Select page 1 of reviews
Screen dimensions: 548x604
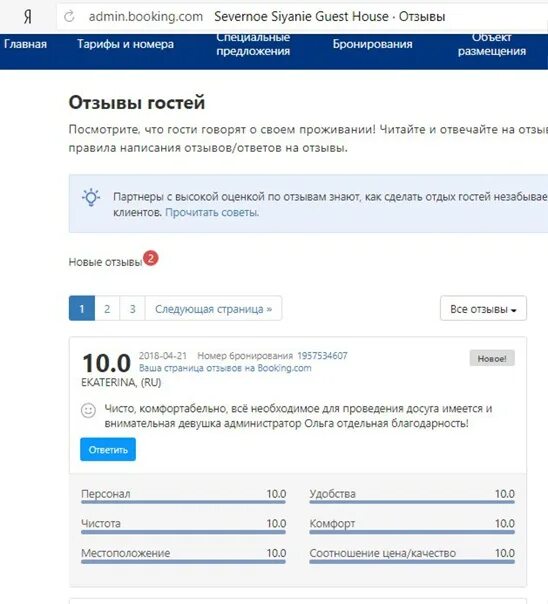82,309
